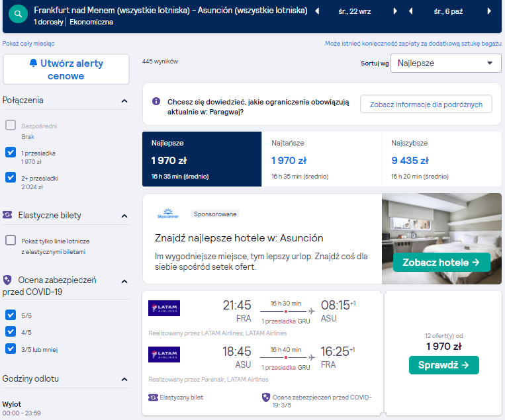Click the purple info icon about Paragwaj
Viewport: 505px width, 420px height.
click(x=156, y=101)
